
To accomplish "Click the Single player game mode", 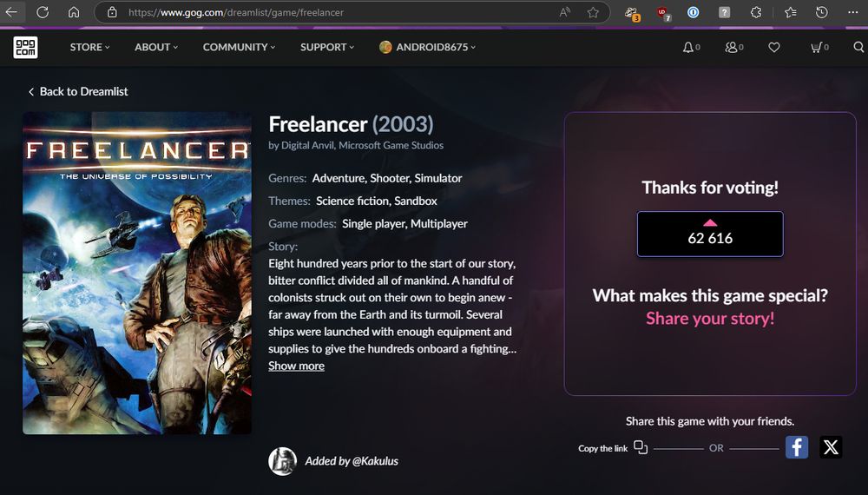I will (372, 224).
